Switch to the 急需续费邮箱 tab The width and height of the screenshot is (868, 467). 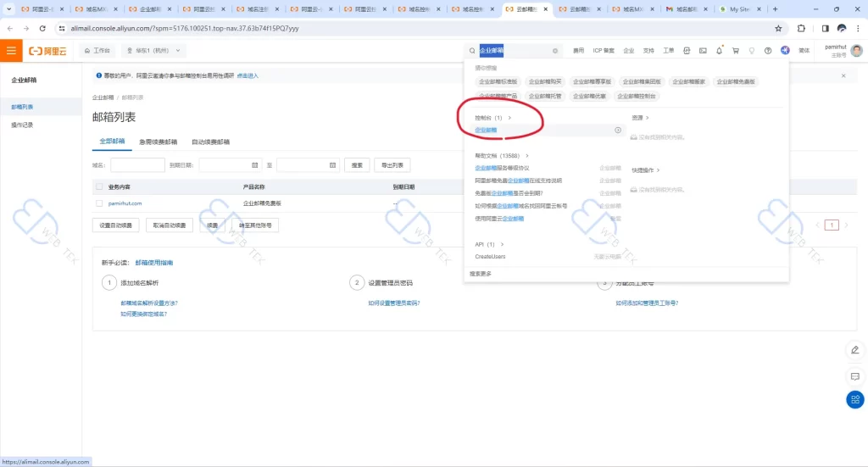(159, 142)
